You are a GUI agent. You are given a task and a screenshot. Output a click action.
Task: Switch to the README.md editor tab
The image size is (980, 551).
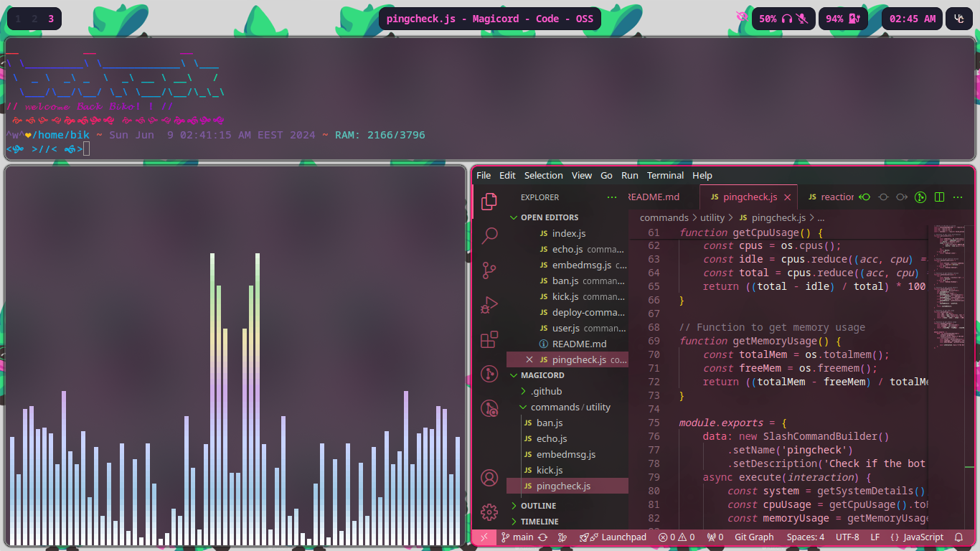[x=664, y=197]
